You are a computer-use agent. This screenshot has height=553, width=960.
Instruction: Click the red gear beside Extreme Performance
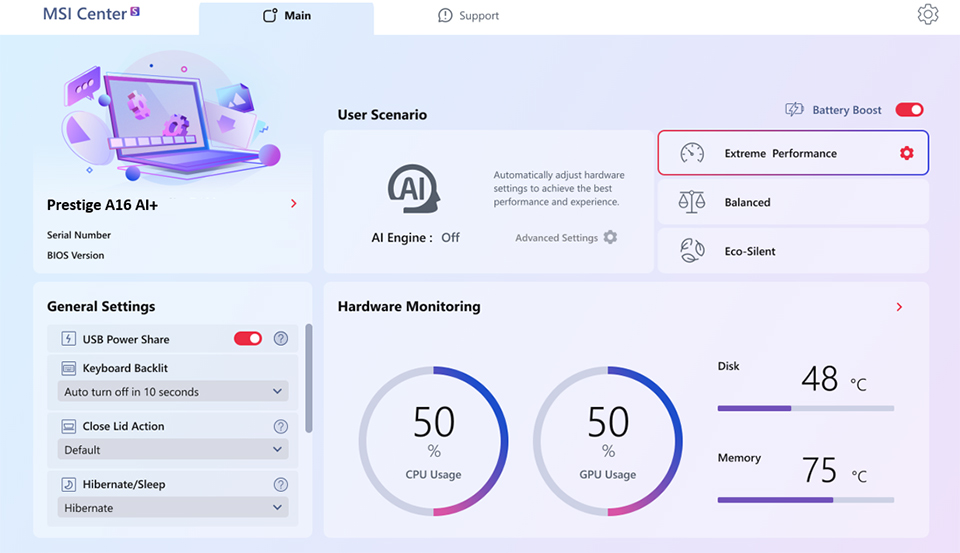click(906, 153)
